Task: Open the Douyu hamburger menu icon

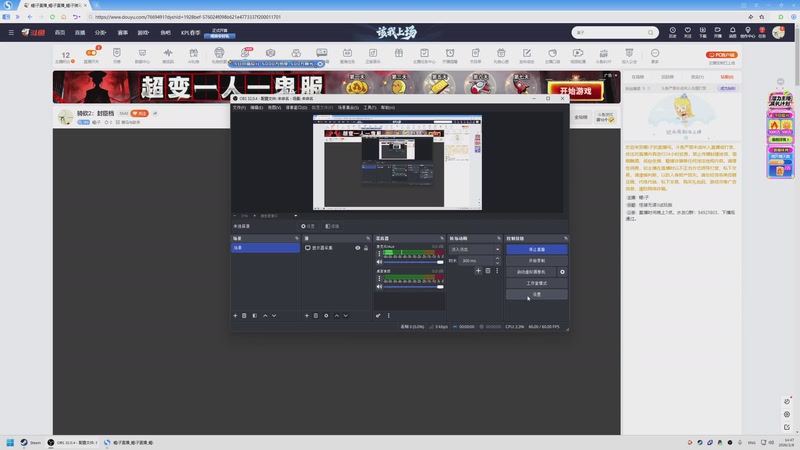Action: tap(11, 32)
